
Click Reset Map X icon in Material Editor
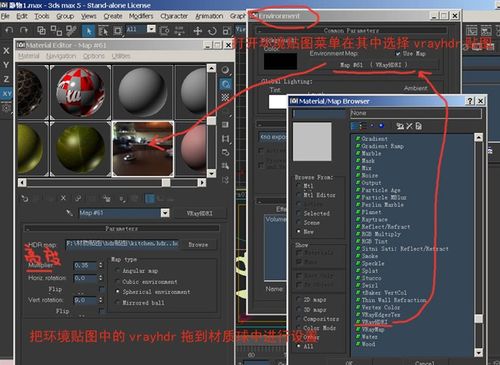coord(63,198)
